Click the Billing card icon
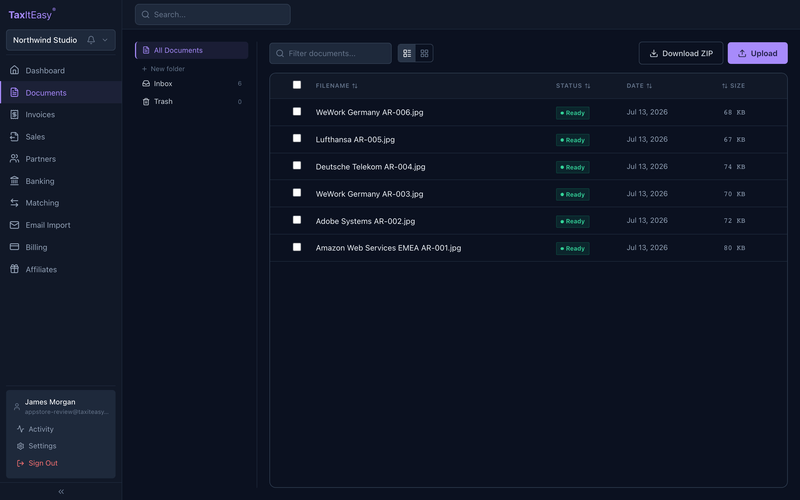Screen dimensions: 800x500 click(x=14, y=247)
